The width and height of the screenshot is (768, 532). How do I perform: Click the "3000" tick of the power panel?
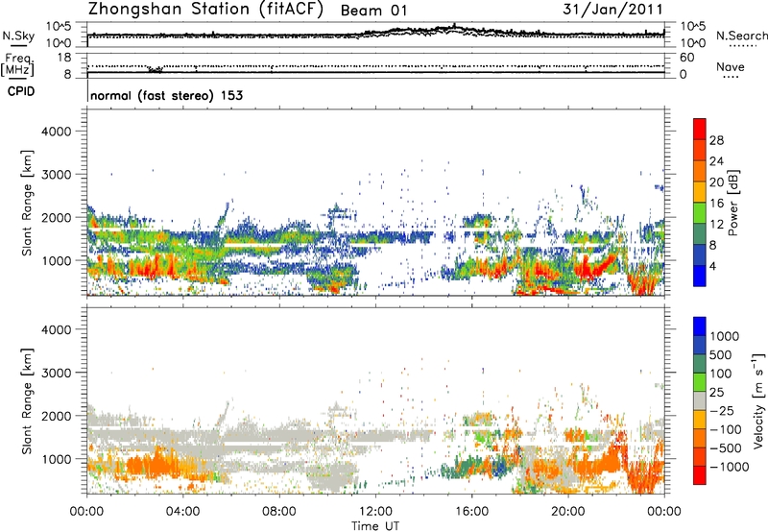(57, 175)
